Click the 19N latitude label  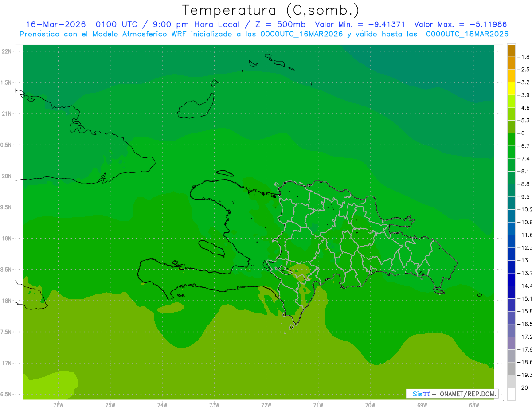8,239
